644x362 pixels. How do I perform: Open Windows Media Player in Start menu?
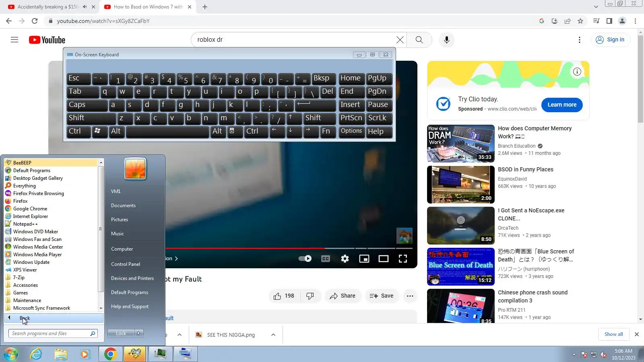coord(37,255)
